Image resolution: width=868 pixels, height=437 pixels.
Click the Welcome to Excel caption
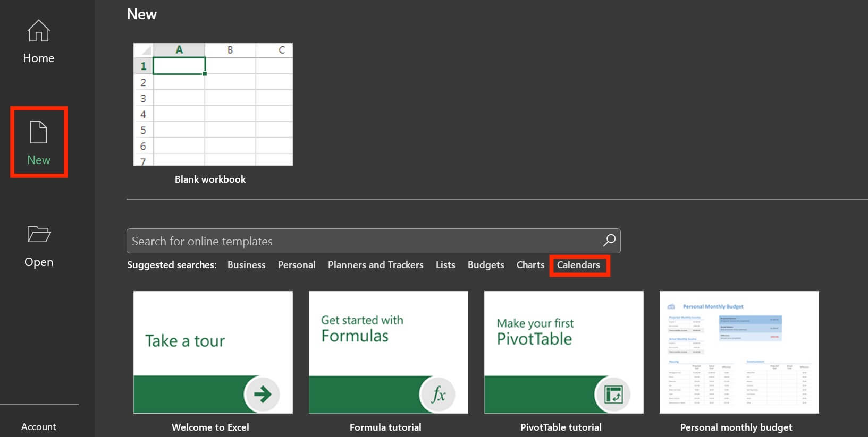[210, 427]
